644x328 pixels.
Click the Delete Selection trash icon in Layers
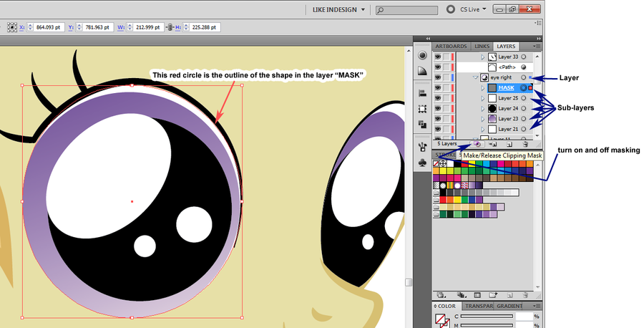(525, 144)
